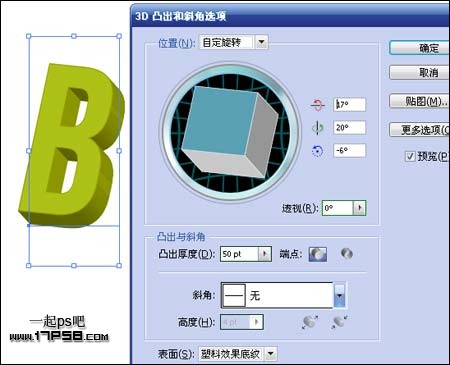Click the 更多选项 more options button
Screen dimensions: 450x365
pyautogui.click(x=420, y=129)
